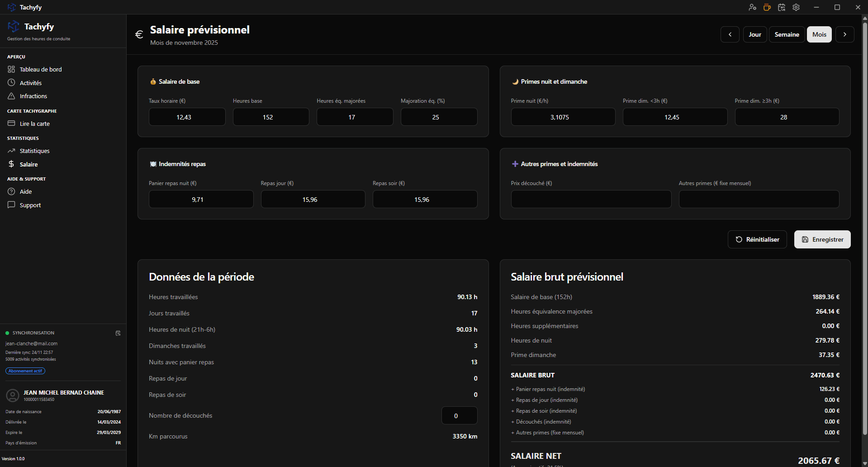Viewport: 868px width, 467px height.
Task: Trigger sync icon next to SYNCHRONISATION
Action: point(118,333)
